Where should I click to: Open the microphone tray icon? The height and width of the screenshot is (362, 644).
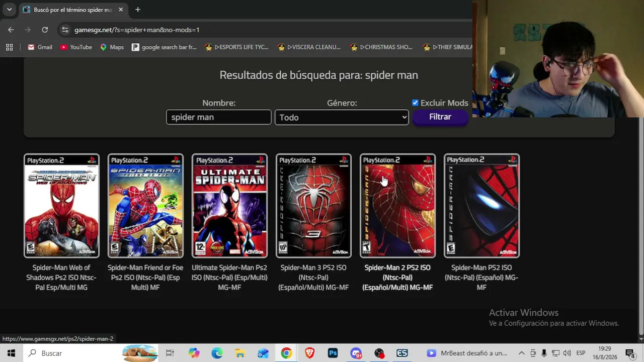544,353
